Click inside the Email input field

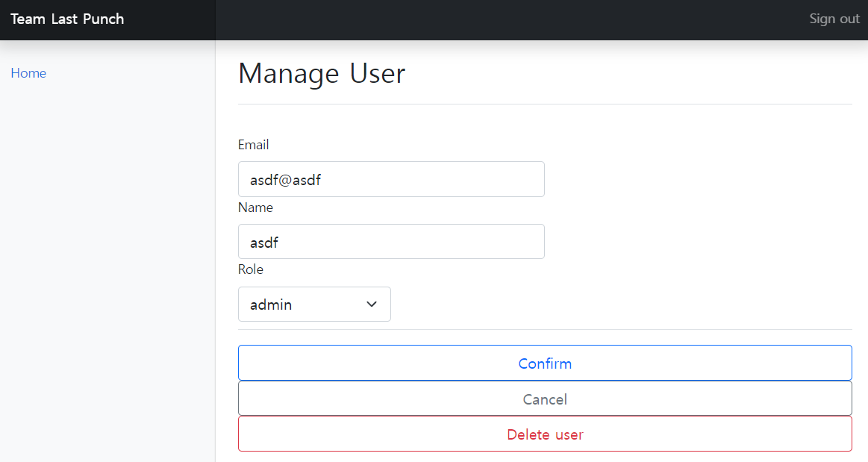[391, 179]
